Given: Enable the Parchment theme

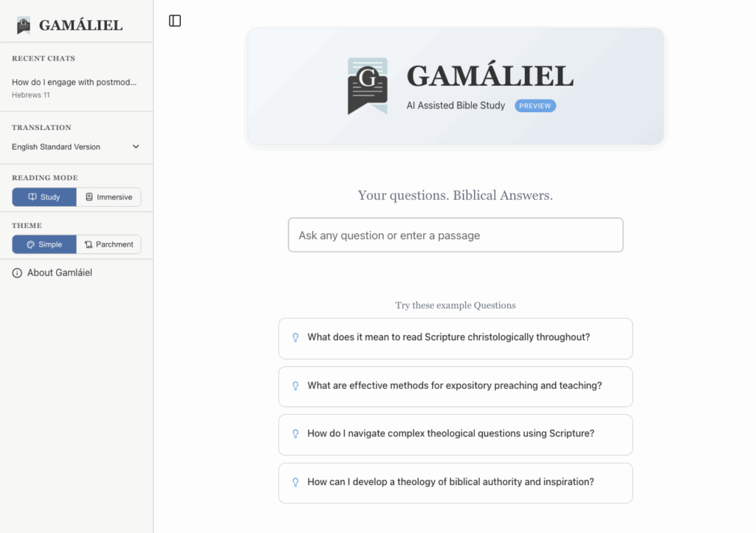Looking at the screenshot, I should pyautogui.click(x=109, y=244).
